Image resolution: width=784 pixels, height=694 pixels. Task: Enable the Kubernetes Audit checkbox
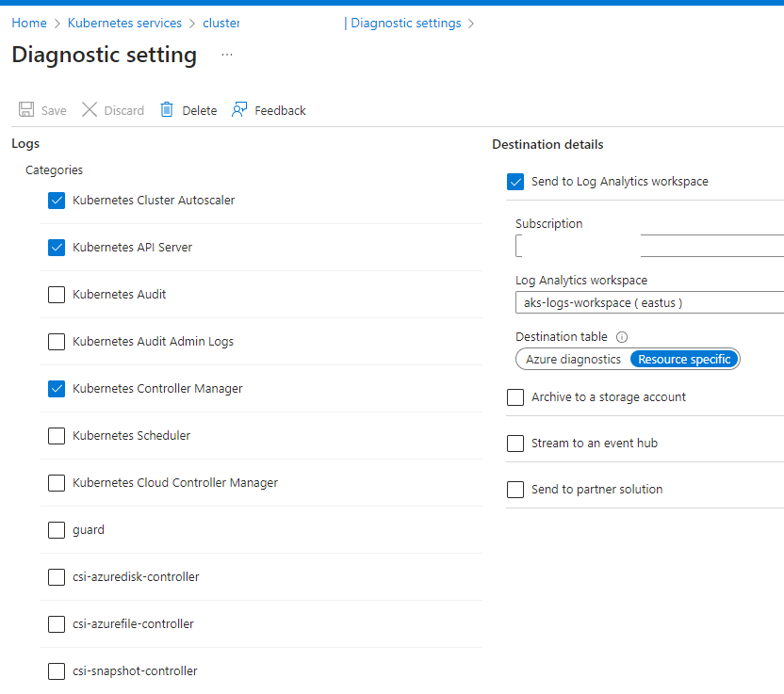[x=57, y=295]
